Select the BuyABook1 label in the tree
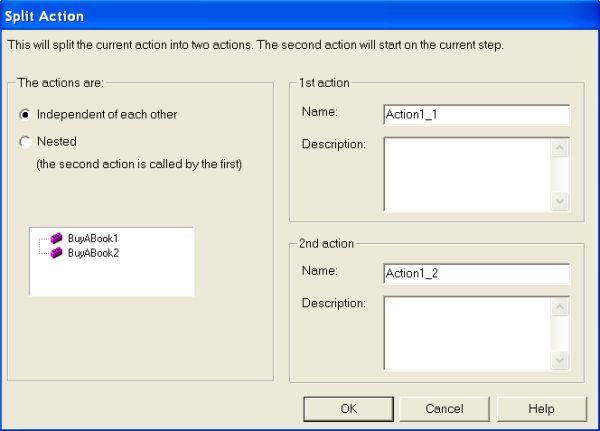The width and height of the screenshot is (600, 431). (x=93, y=239)
